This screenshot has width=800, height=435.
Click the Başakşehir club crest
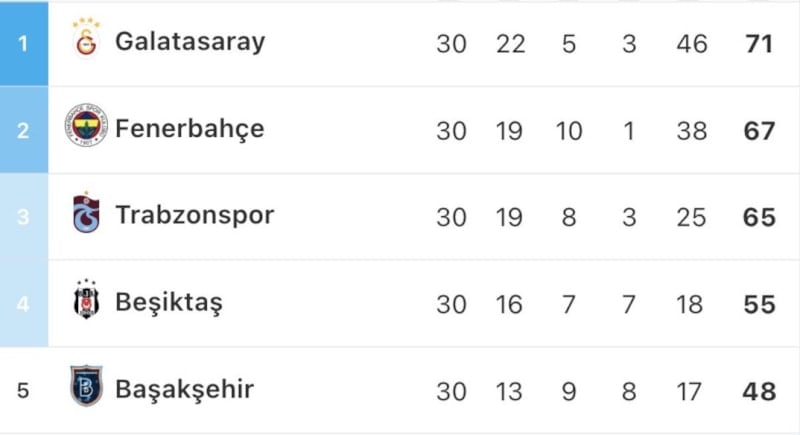[x=86, y=388]
